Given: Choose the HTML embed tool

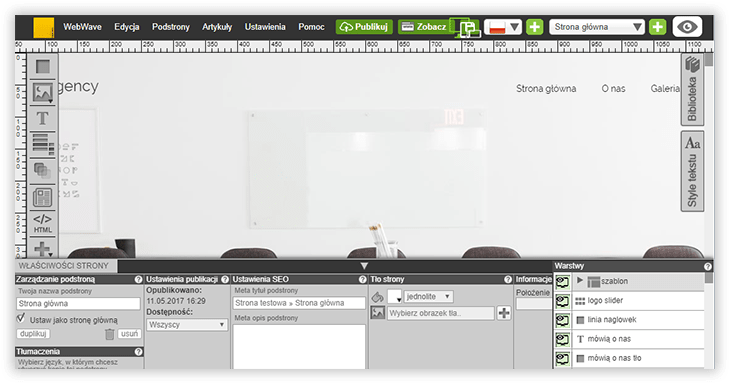Looking at the screenshot, I should [x=42, y=223].
